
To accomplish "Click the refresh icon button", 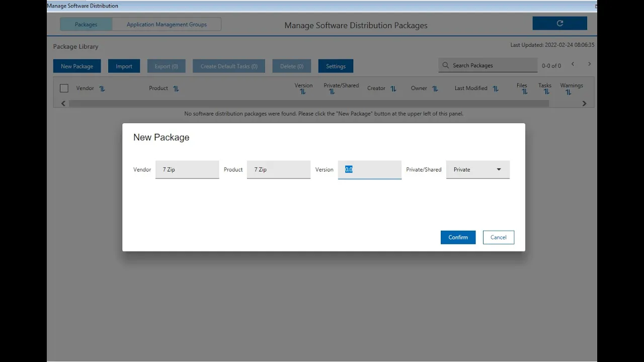I will pyautogui.click(x=559, y=23).
